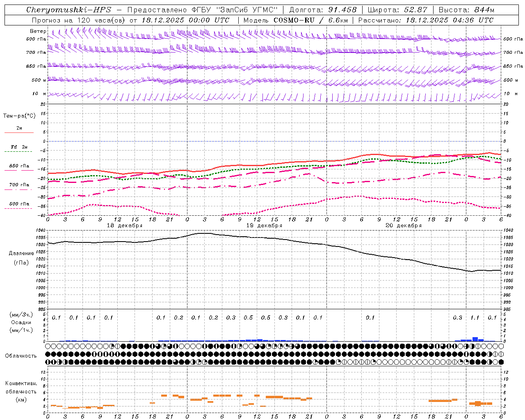Click the 'Модель COSMO-RU / 6.6км' model label
The width and height of the screenshot is (525, 420).
(296, 20)
